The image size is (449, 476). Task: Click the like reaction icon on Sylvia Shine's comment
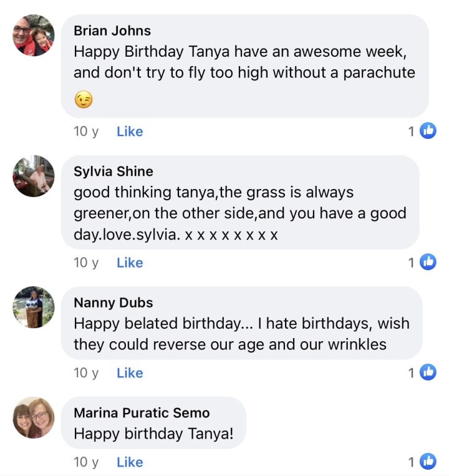coord(428,263)
